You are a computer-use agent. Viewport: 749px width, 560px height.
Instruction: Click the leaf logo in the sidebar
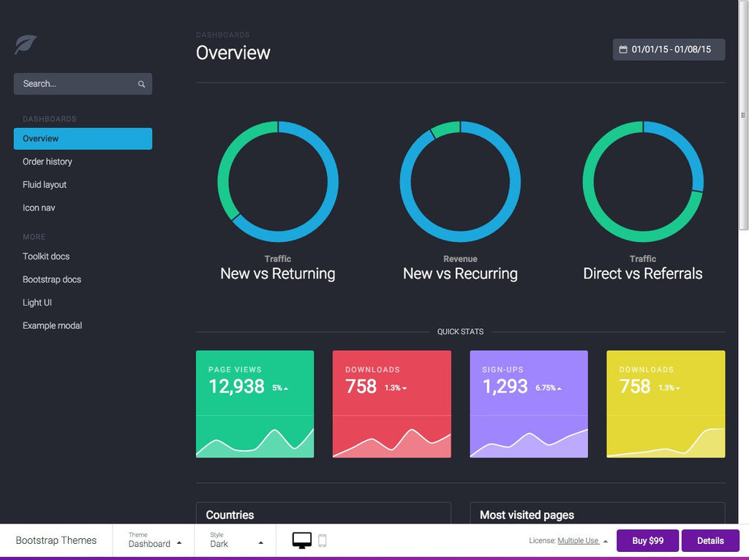coord(25,45)
